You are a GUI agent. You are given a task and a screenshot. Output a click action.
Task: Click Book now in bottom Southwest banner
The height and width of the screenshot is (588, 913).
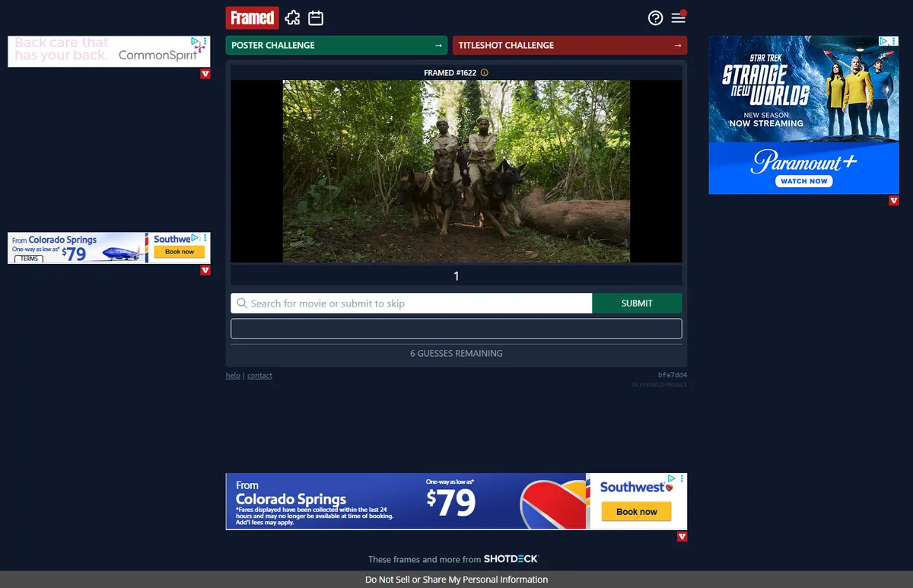tap(637, 512)
